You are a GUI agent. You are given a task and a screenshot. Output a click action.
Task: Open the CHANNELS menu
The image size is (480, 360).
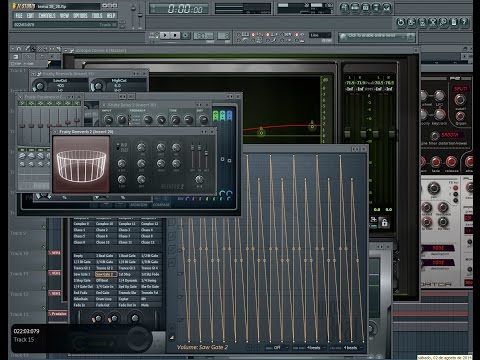point(47,16)
